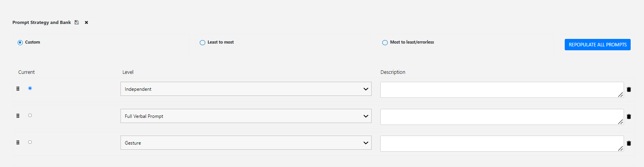Image resolution: width=644 pixels, height=167 pixels.
Task: Select the Least to most radio option
Action: (203, 42)
